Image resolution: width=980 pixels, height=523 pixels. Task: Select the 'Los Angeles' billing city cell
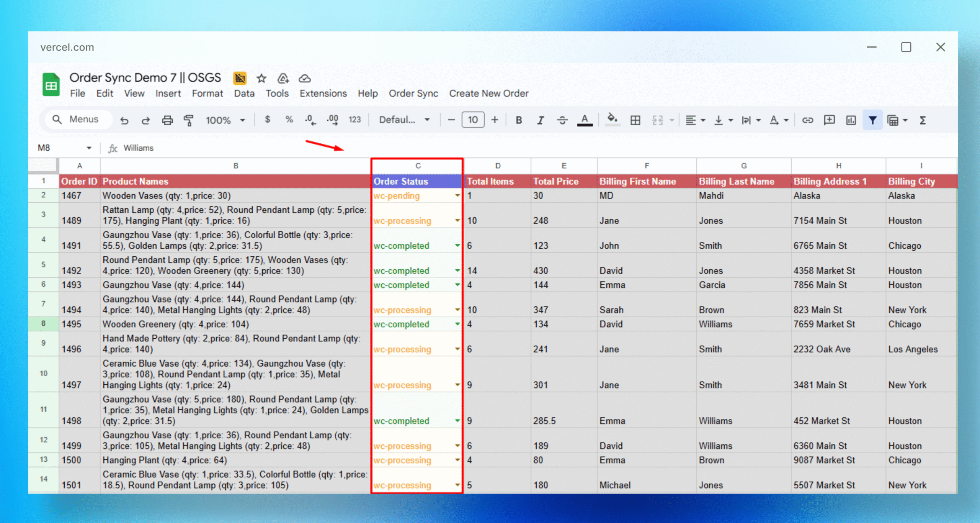(x=921, y=344)
